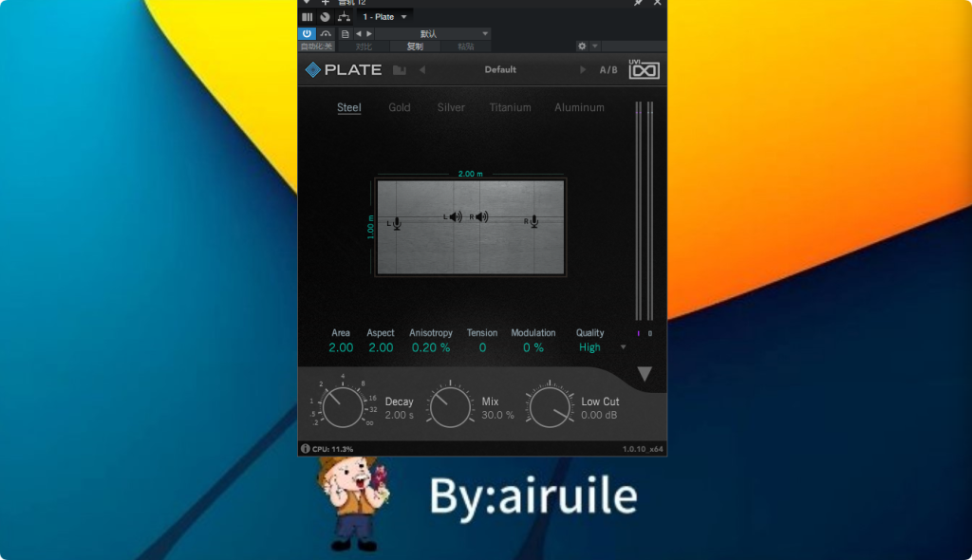Open the Quality High dropdown
Screen dimensions: 972x560
coord(589,347)
